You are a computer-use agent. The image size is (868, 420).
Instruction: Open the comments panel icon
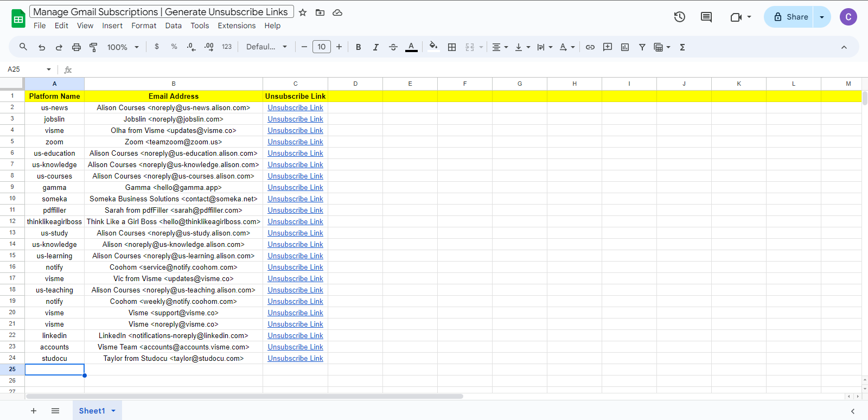point(706,17)
